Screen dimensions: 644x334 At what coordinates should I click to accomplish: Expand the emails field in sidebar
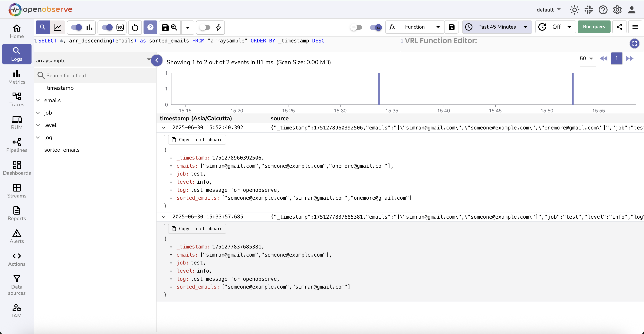[x=38, y=100]
